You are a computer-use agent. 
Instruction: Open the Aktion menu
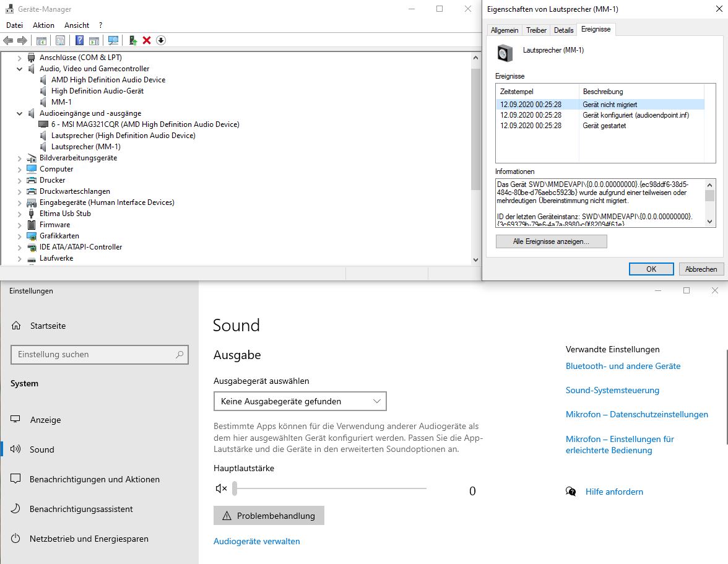pyautogui.click(x=43, y=25)
